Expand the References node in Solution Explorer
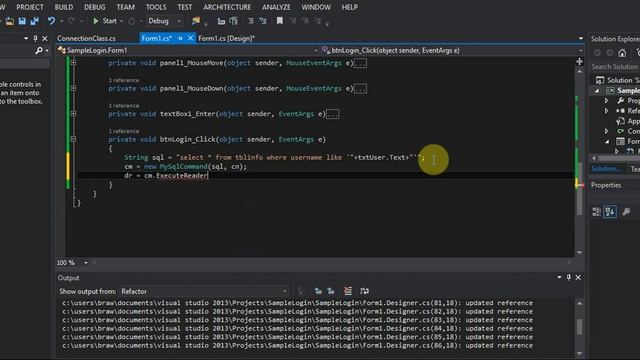The height and width of the screenshot is (360, 640). [x=606, y=111]
